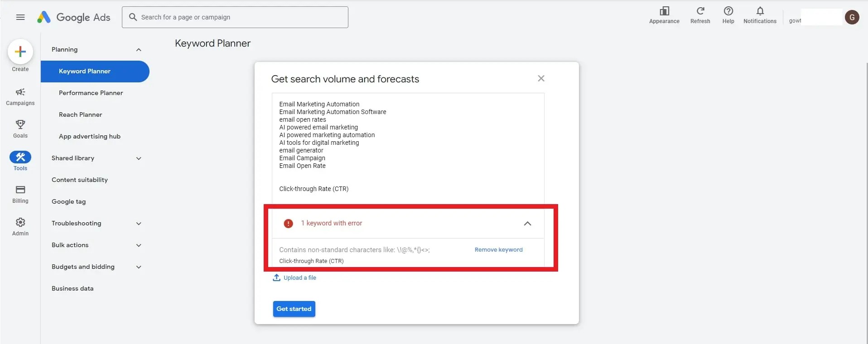Focus the page or campaign search field

(x=235, y=17)
